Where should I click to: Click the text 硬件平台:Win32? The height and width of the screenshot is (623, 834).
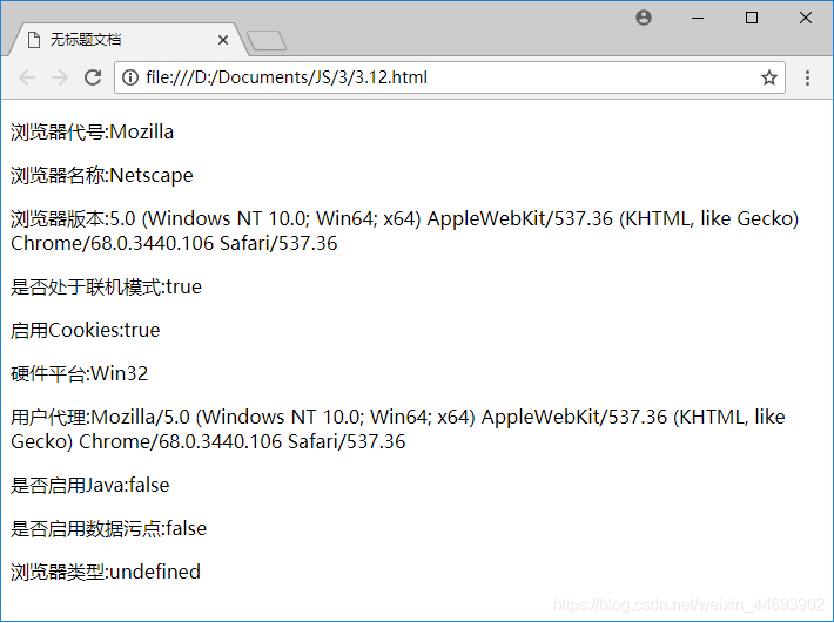tap(79, 373)
